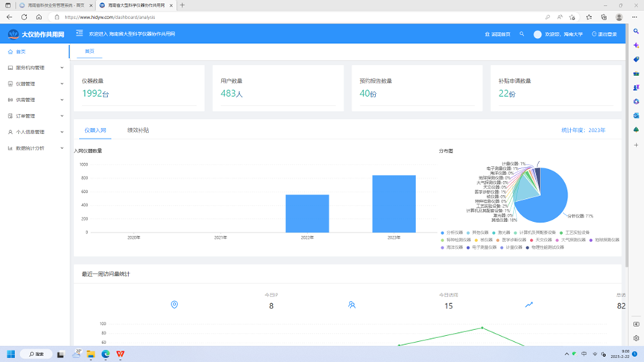Viewport: 644px width, 362px height.
Task: Click the search magnifier in blue header
Action: pyautogui.click(x=522, y=34)
